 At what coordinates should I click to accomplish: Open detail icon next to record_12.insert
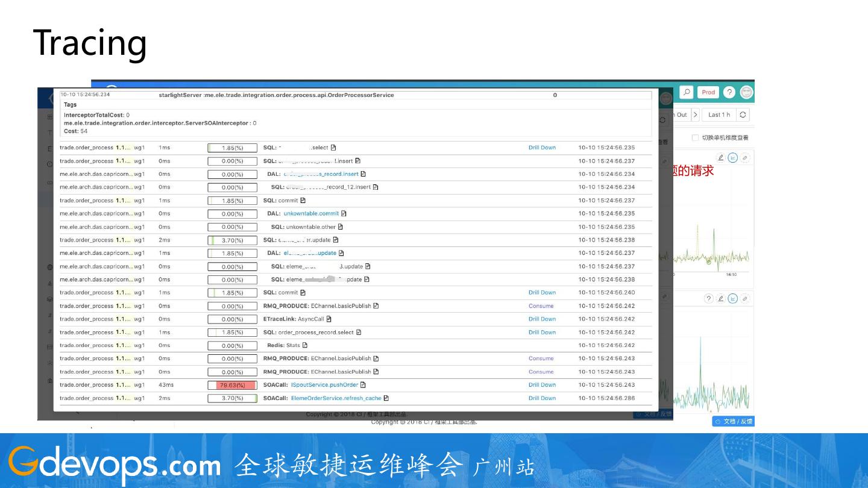[376, 187]
